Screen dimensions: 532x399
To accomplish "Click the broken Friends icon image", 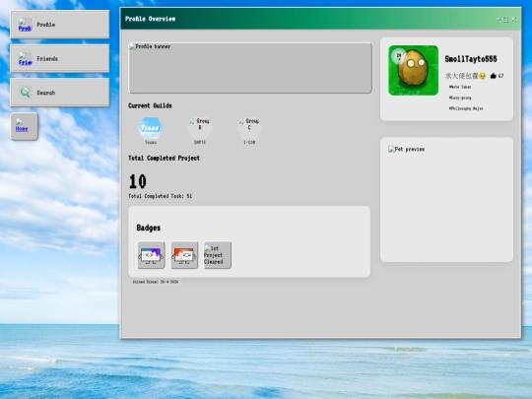I will click(x=25, y=59).
